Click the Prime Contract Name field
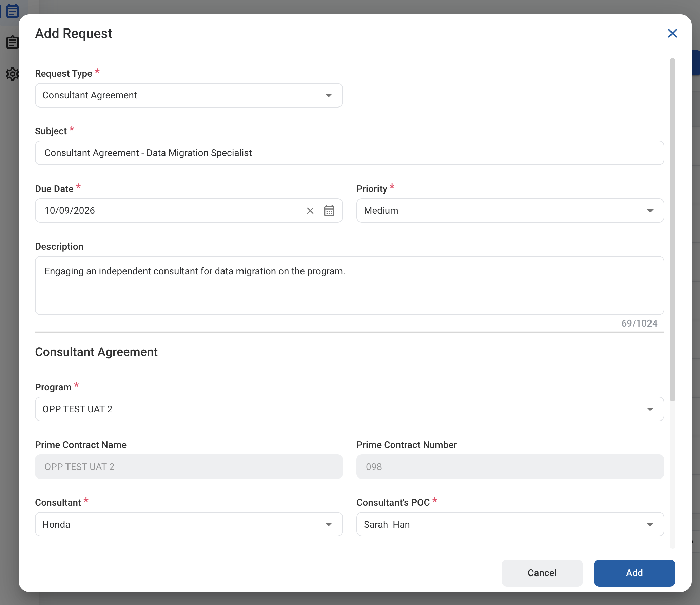This screenshot has height=605, width=700. click(189, 467)
